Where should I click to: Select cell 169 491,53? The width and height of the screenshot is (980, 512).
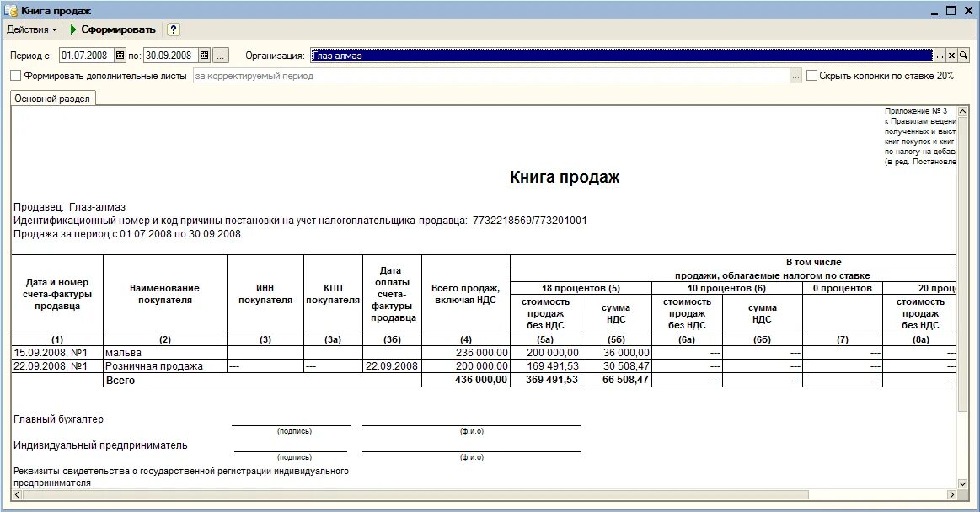(x=546, y=366)
